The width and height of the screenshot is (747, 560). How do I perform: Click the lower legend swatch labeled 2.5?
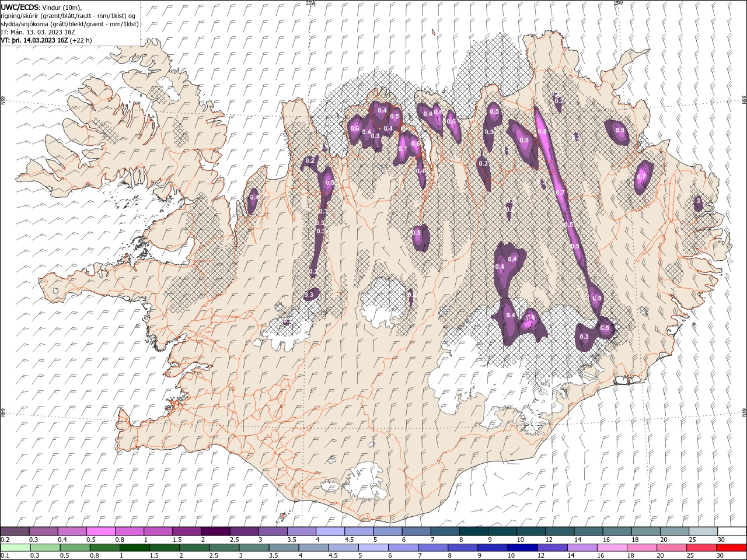[224, 548]
